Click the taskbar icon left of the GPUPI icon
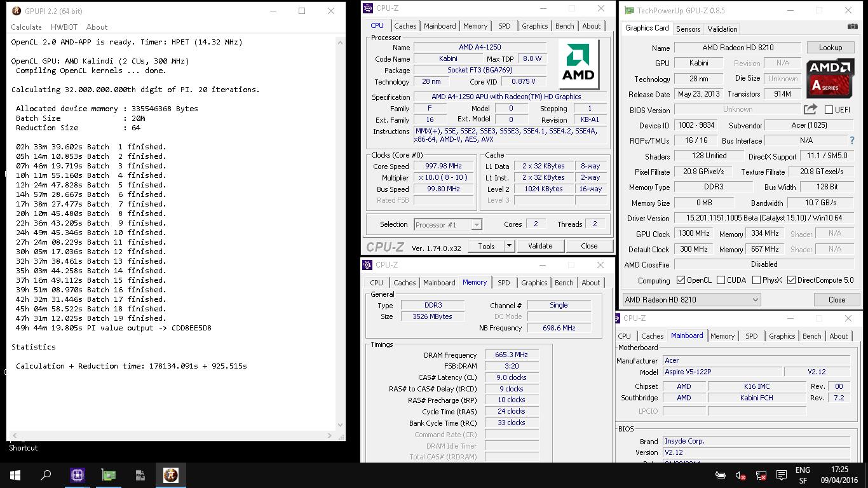 pos(140,475)
